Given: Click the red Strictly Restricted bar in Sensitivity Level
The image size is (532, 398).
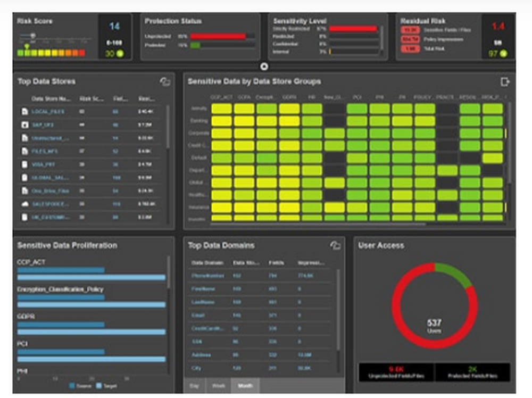Looking at the screenshot, I should point(353,29).
